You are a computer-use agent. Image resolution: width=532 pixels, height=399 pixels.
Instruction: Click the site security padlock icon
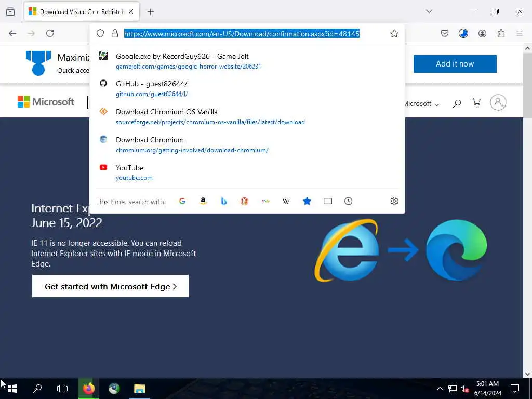115,33
